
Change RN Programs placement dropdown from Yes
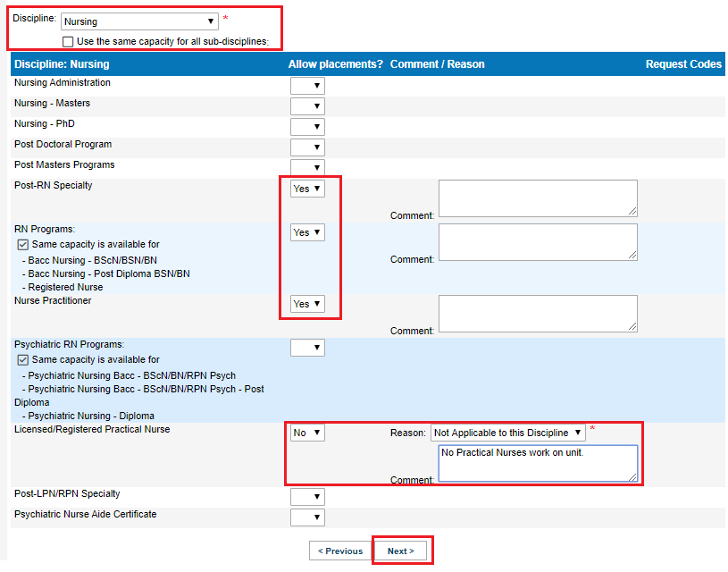pos(307,232)
